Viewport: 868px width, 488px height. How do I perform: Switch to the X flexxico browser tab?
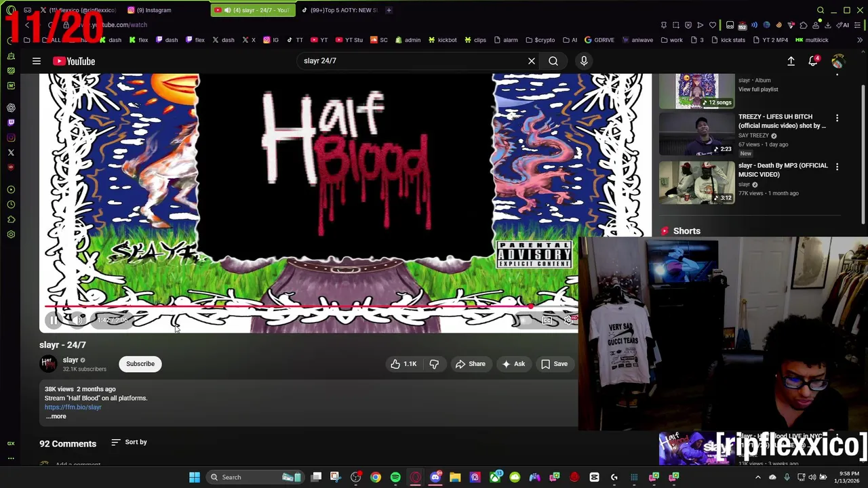coord(78,10)
